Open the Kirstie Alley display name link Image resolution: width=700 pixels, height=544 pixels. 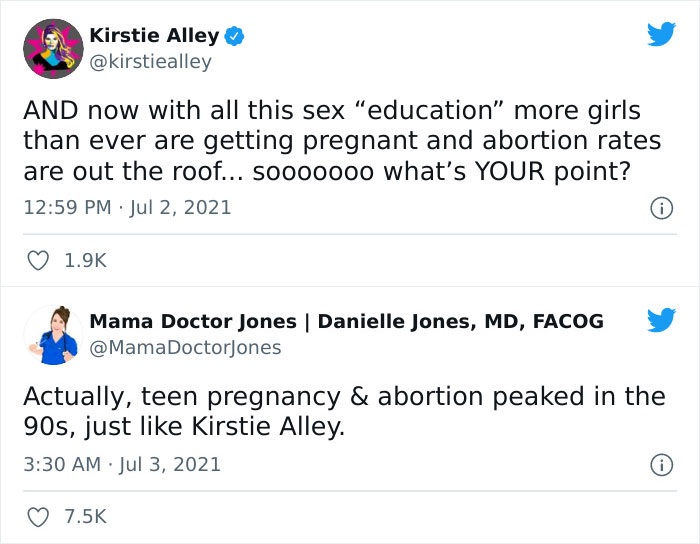pyautogui.click(x=154, y=36)
